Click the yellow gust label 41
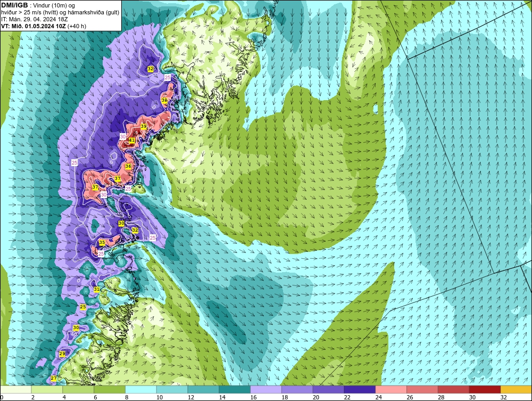This screenshot has width=532, height=401. (x=132, y=140)
